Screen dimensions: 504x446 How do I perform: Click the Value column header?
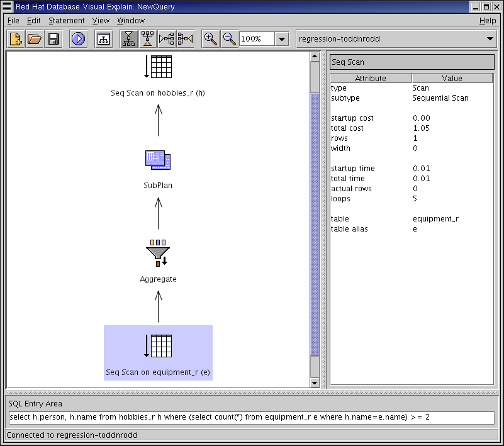coord(452,79)
